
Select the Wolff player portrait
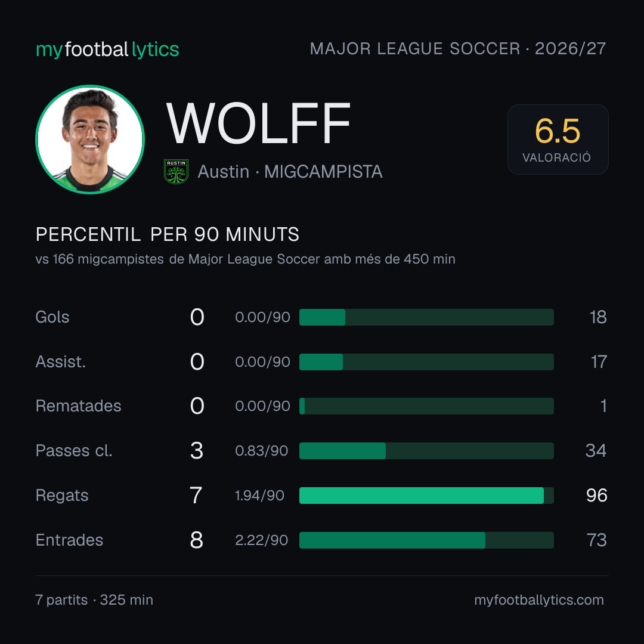[90, 140]
